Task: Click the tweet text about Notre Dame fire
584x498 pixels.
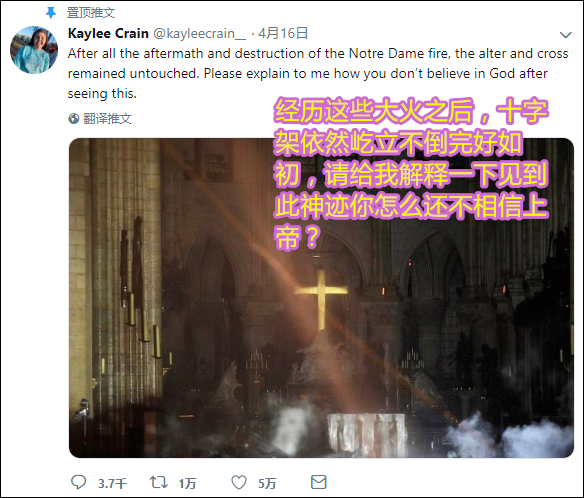Action: point(318,73)
